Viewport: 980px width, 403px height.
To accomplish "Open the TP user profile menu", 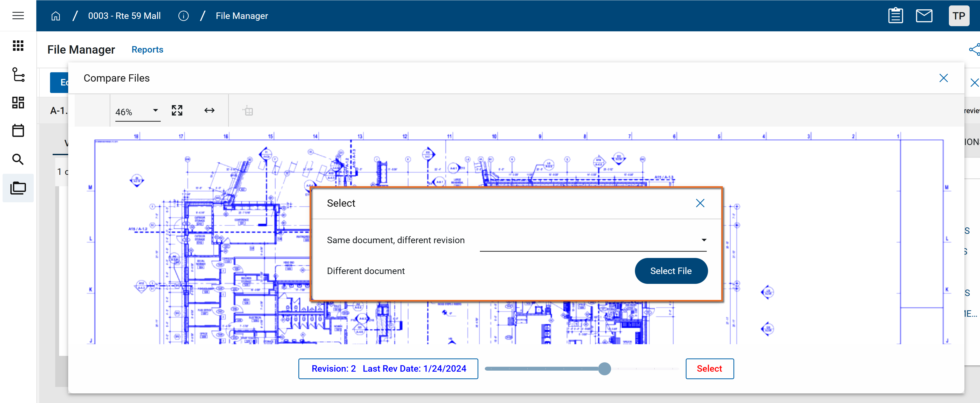I will (958, 16).
